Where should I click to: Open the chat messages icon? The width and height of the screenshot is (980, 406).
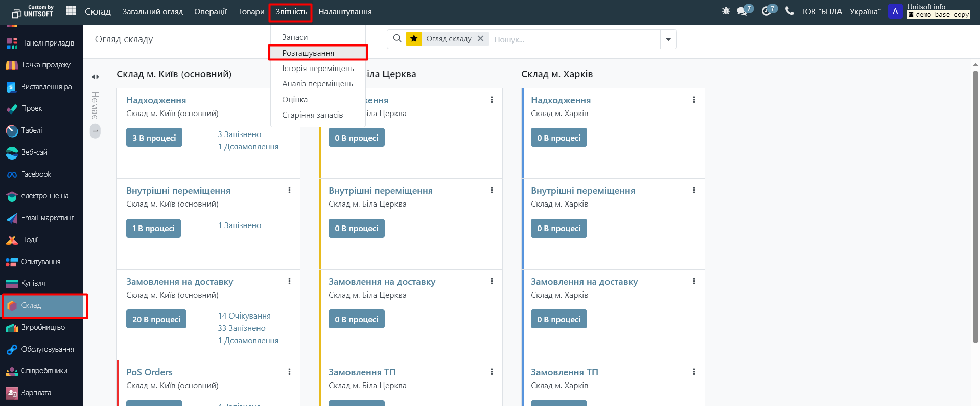tap(742, 11)
